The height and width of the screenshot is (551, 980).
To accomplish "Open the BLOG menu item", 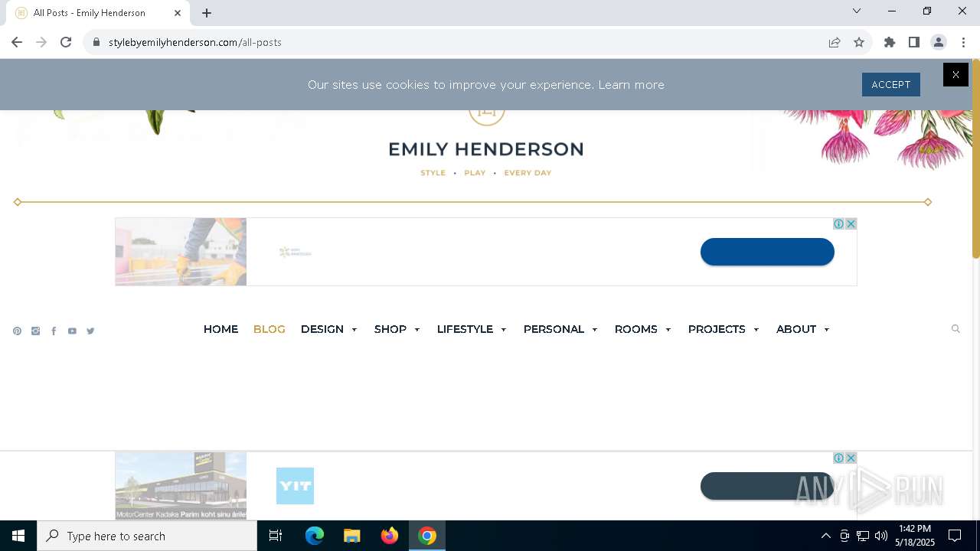I will (269, 329).
